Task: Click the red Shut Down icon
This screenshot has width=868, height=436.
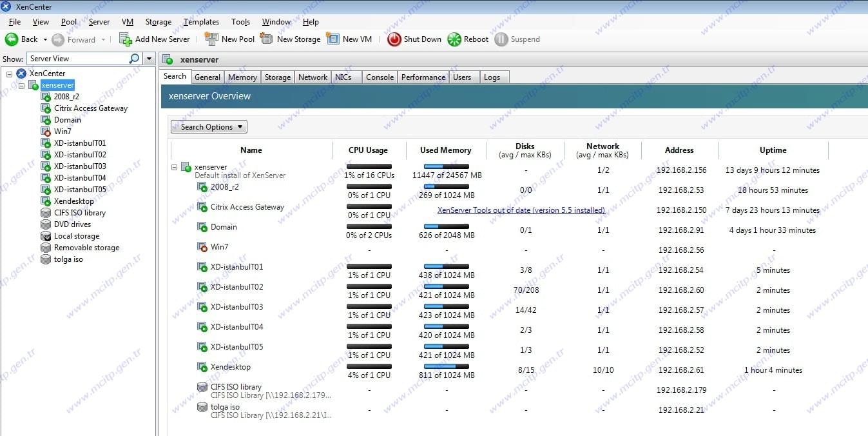Action: point(394,39)
